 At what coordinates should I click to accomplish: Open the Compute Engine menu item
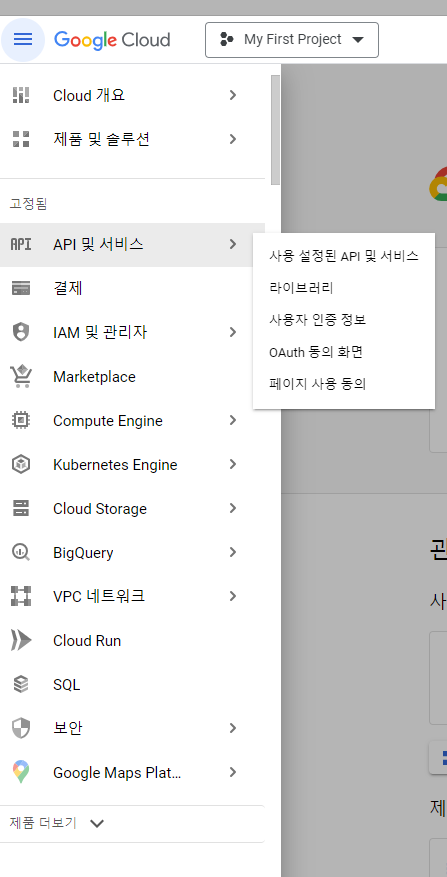(x=132, y=421)
